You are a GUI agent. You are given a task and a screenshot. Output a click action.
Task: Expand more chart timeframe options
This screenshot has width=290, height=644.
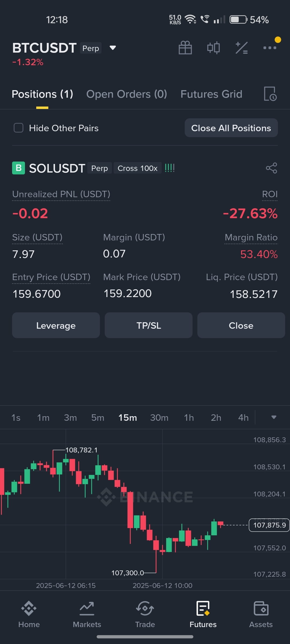[274, 417]
